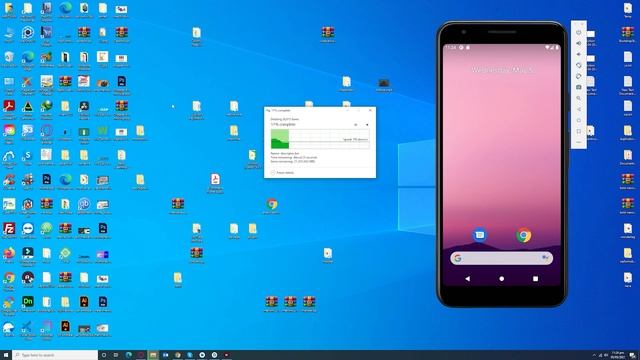This screenshot has height=360, width=640.
Task: Click the emulator toolbar Back triangle icon
Action: [578, 109]
